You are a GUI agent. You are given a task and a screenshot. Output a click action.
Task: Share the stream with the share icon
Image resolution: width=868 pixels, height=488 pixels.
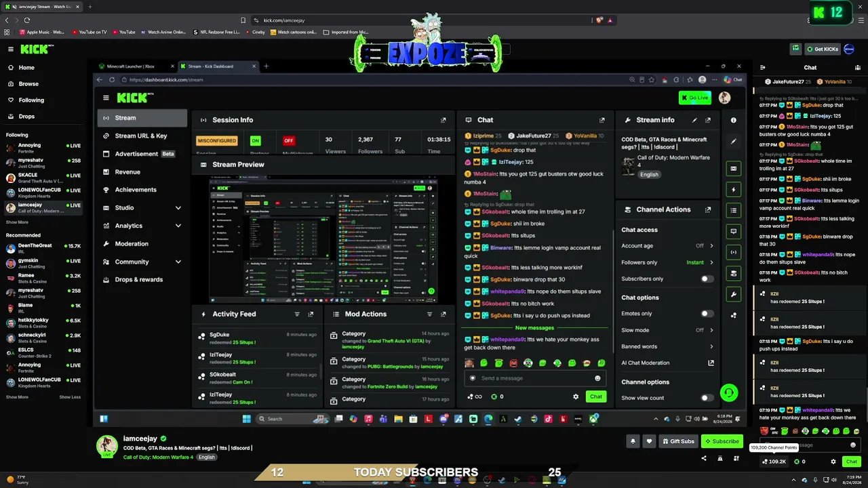point(703,459)
